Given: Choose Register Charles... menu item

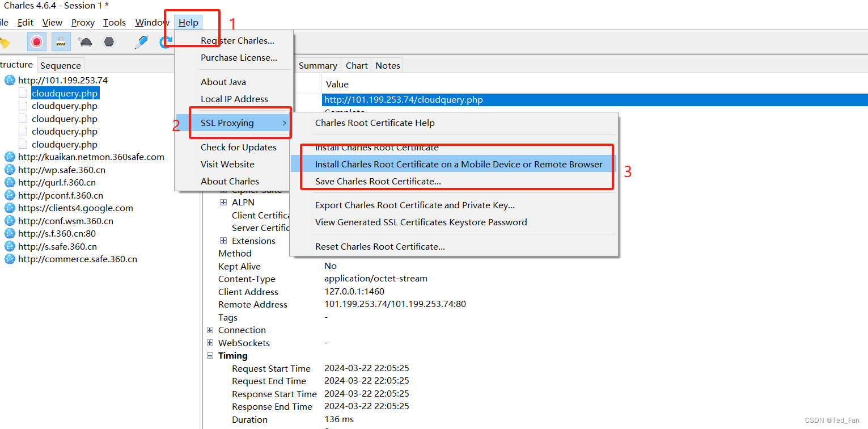Looking at the screenshot, I should pos(235,41).
